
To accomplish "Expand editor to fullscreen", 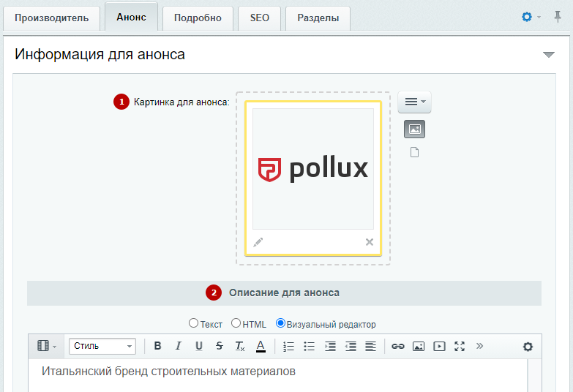I will (460, 346).
